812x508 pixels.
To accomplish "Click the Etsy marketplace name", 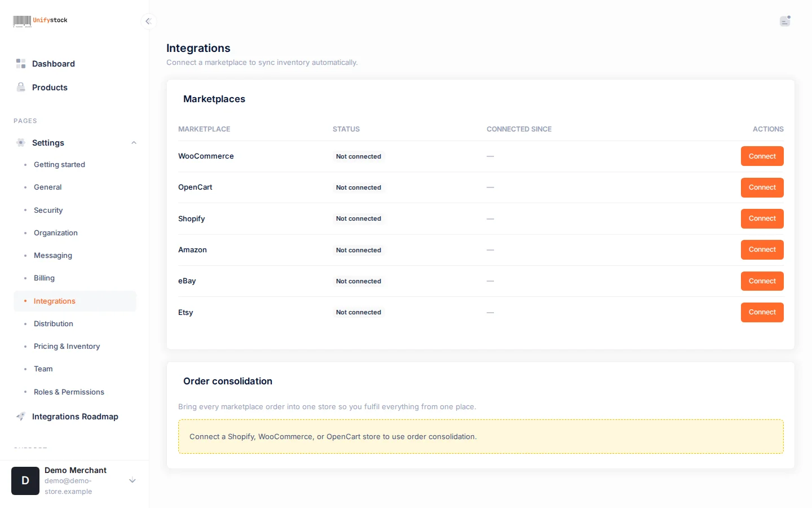I will pos(186,313).
